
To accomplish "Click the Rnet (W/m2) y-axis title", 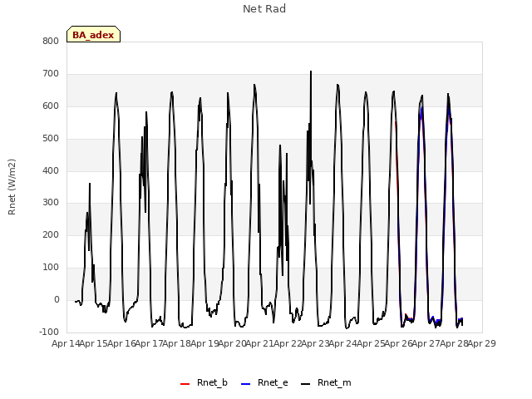I will pos(12,187).
